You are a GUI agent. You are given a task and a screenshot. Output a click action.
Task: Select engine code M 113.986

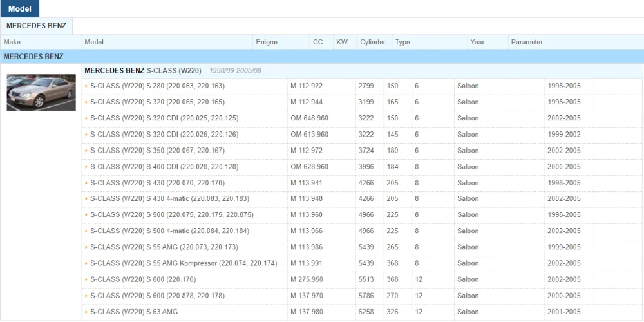pos(307,247)
